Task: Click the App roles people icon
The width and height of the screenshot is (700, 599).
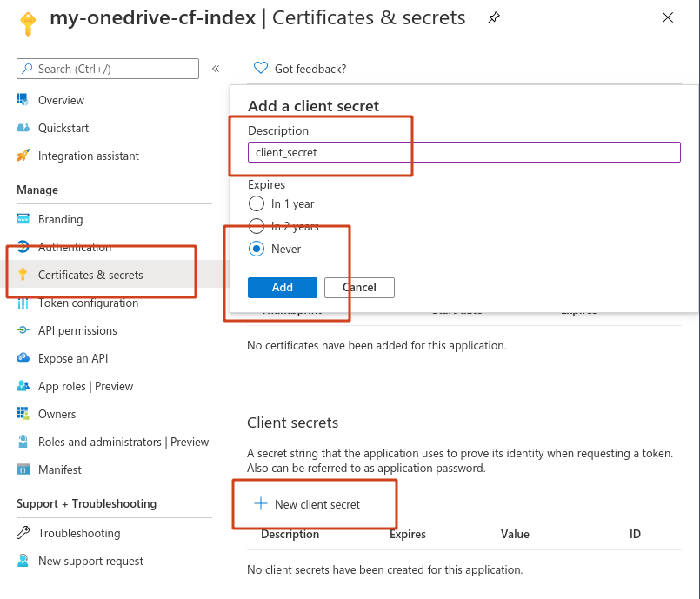Action: coord(23,386)
